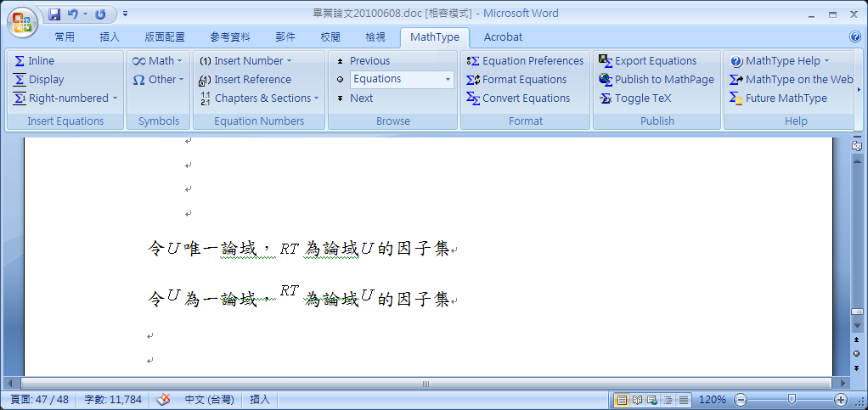This screenshot has width=868, height=410.
Task: Click Select Browse Object circle button
Action: [x=856, y=354]
